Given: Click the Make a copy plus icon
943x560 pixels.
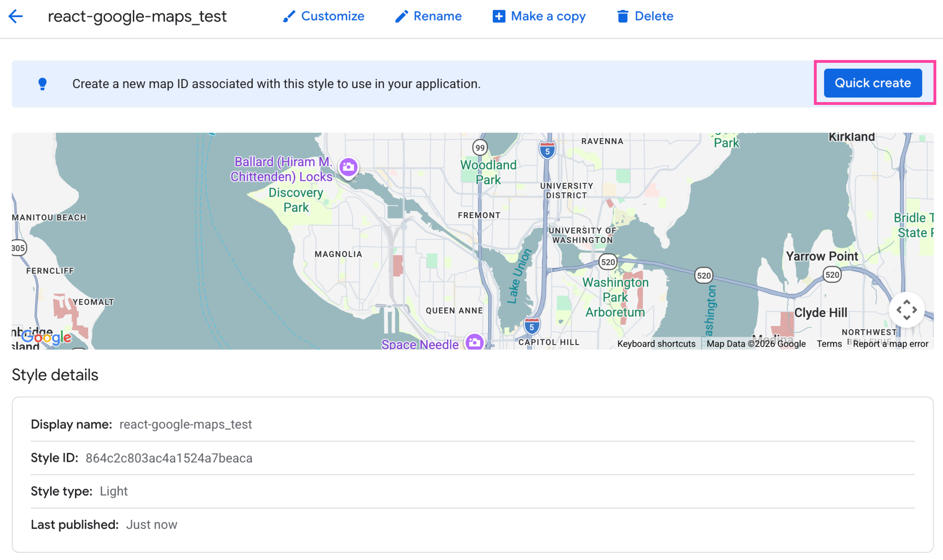Looking at the screenshot, I should 498,16.
